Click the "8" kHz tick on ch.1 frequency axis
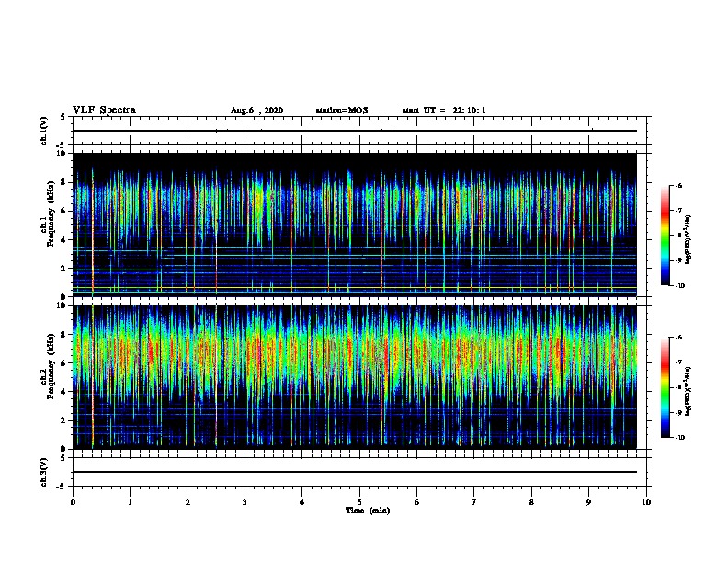The height and width of the screenshot is (563, 728). (x=64, y=182)
